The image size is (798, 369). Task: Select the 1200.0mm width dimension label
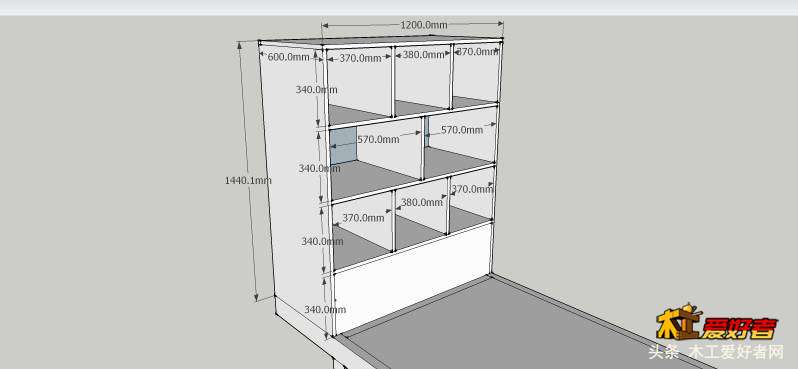(x=423, y=25)
